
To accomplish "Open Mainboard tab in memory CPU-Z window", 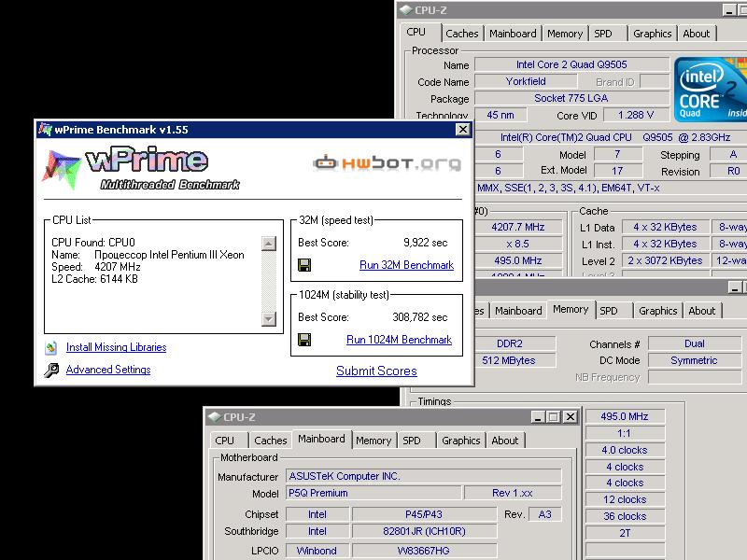I will (x=518, y=311).
